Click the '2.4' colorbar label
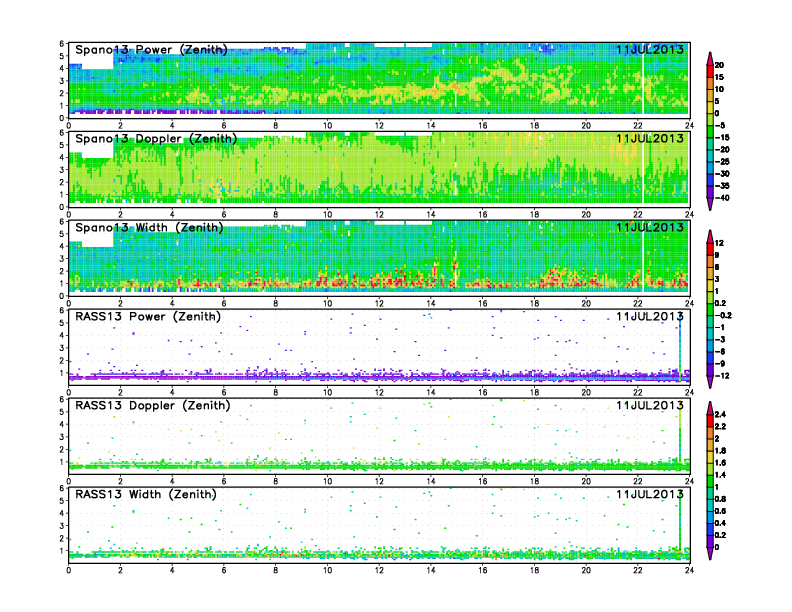 pos(721,415)
